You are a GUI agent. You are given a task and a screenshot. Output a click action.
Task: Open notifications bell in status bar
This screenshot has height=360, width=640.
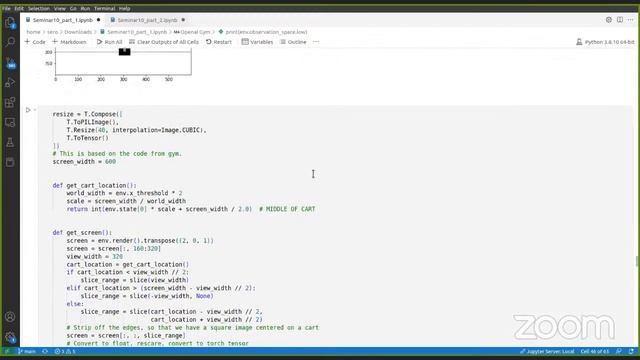[631, 351]
